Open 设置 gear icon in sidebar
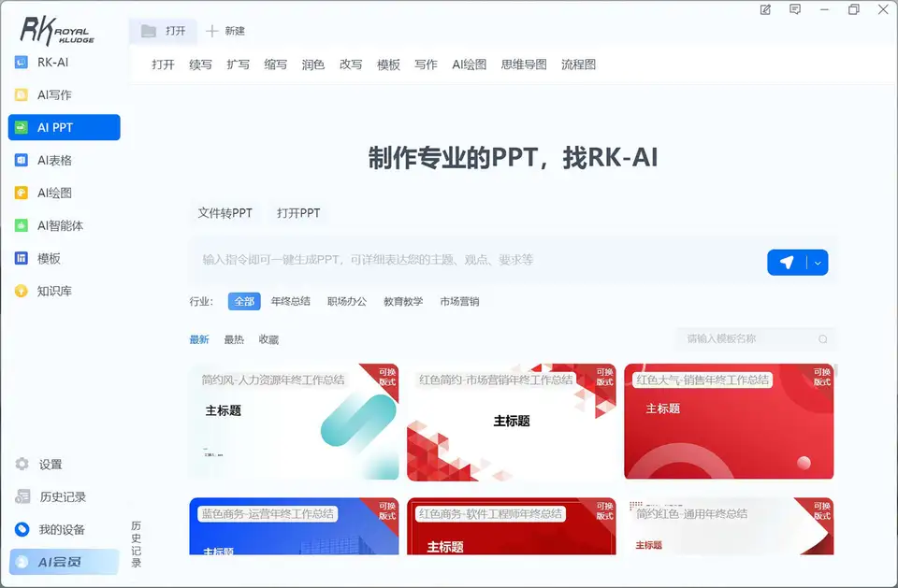Screen dimensions: 898x588 pyautogui.click(x=22, y=464)
